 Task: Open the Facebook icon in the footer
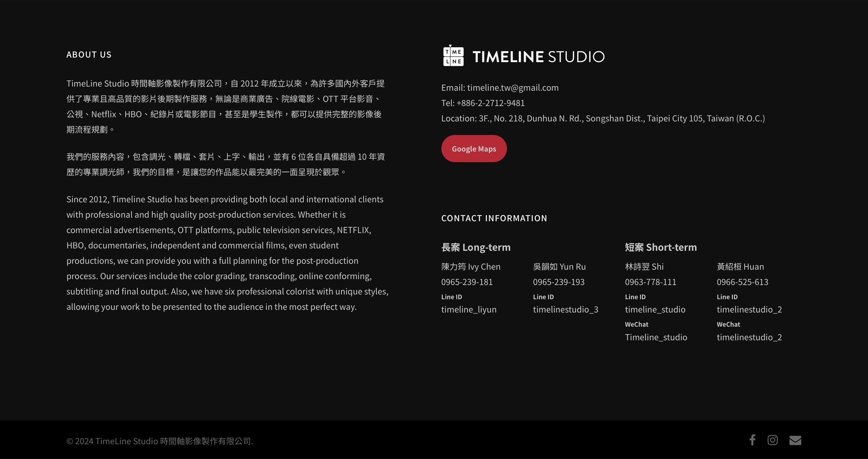click(x=753, y=440)
